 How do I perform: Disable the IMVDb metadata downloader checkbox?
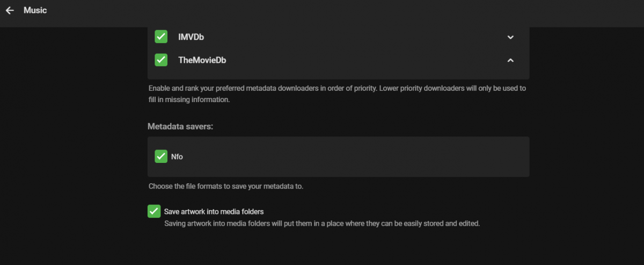pyautogui.click(x=161, y=37)
